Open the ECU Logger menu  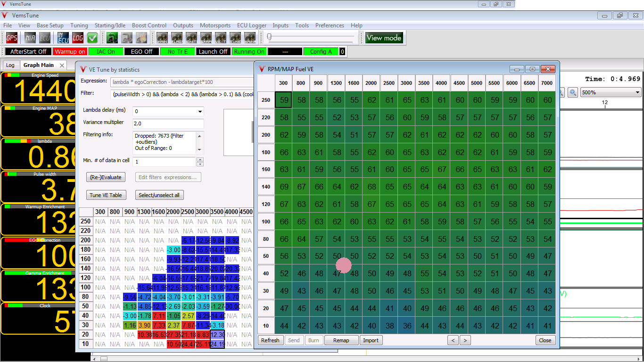point(252,25)
